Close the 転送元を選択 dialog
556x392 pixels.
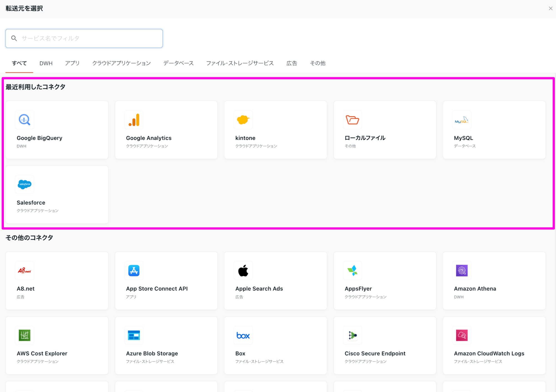coord(550,9)
